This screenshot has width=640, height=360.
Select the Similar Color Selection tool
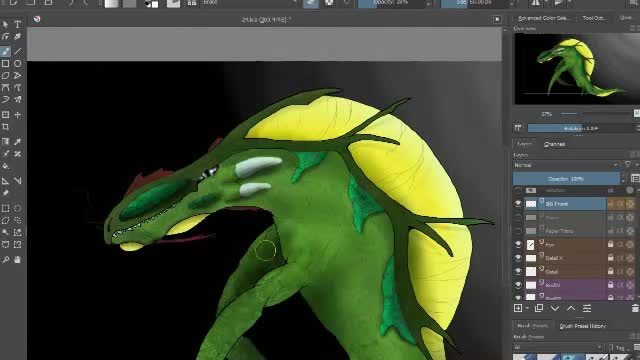click(18, 232)
